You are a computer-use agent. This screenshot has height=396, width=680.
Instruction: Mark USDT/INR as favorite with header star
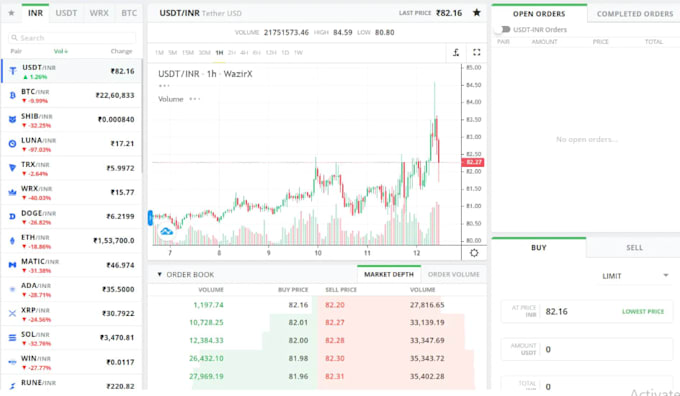[477, 13]
